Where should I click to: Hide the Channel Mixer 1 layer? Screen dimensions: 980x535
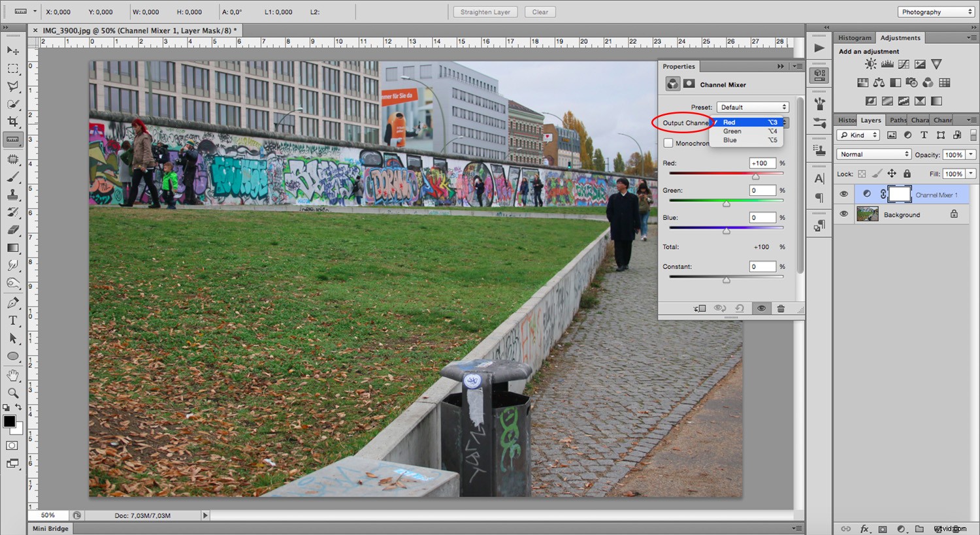(x=843, y=194)
